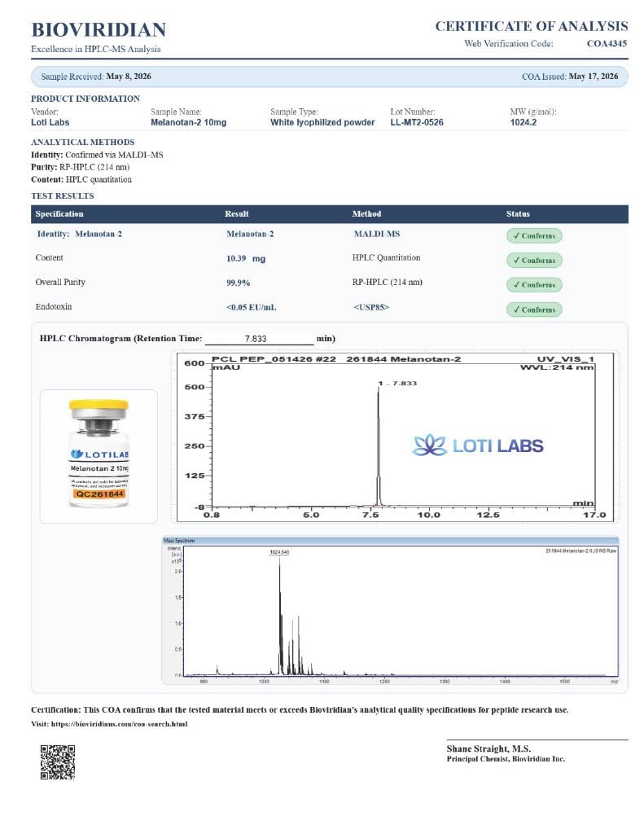Image resolution: width=644 pixels, height=834 pixels.
Task: Click the Certification statement paragraph
Action: coord(300,709)
